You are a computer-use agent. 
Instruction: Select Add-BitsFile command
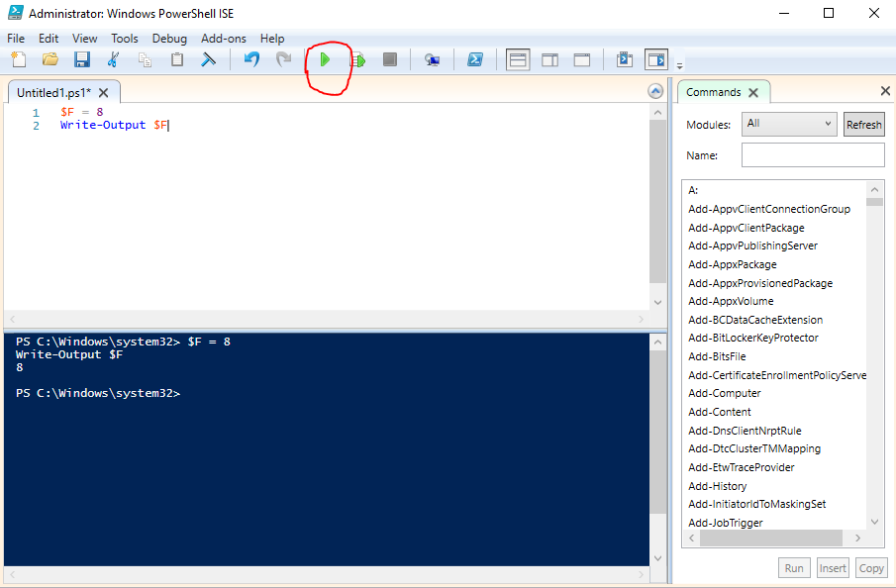coord(717,356)
